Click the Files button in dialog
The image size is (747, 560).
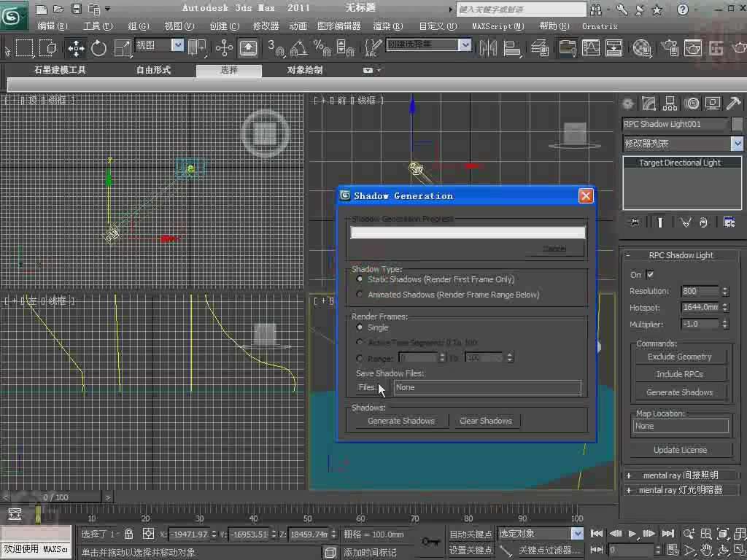(372, 387)
